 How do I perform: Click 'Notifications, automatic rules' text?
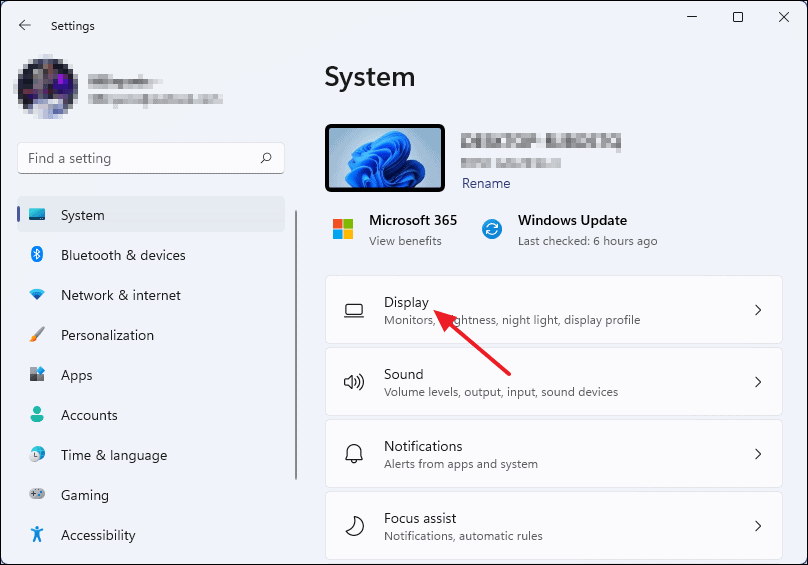tap(463, 536)
